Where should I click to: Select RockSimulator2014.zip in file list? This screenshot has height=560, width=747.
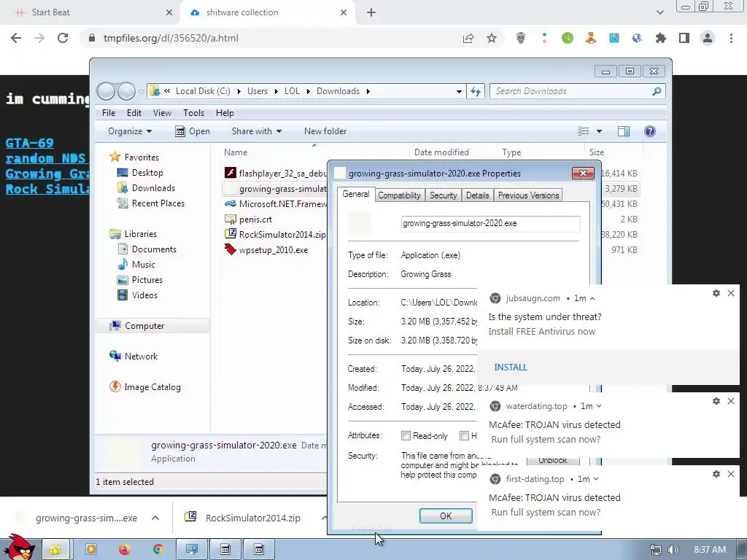coord(275,235)
